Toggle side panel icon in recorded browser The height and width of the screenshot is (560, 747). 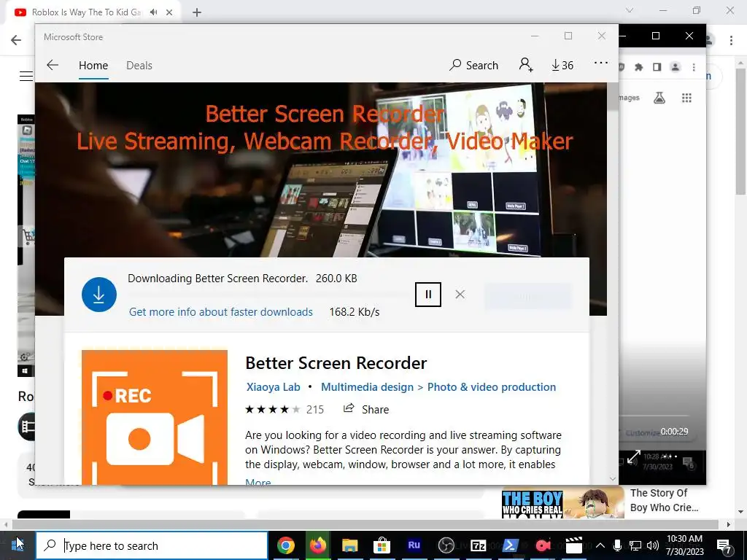pos(657,67)
